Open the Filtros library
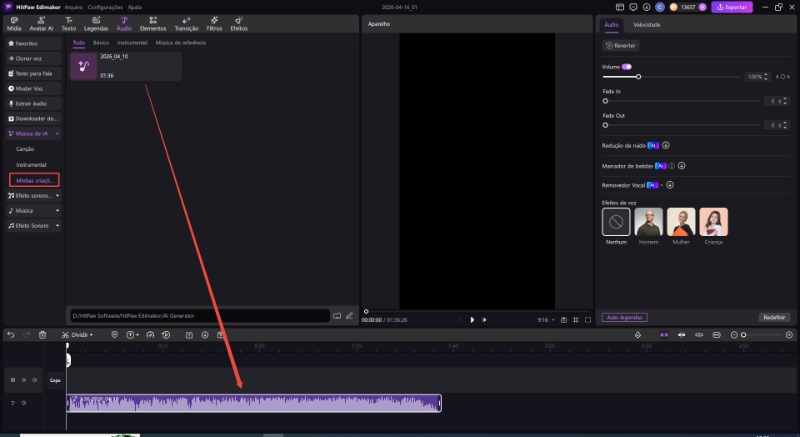This screenshot has height=437, width=800. click(214, 24)
